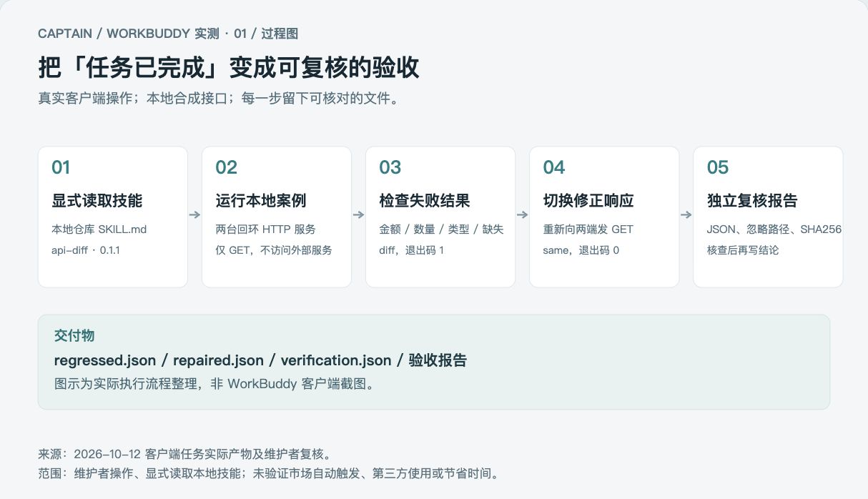868x499 pixels.
Task: Click the card heading "显式读取技能"
Action: [x=97, y=201]
